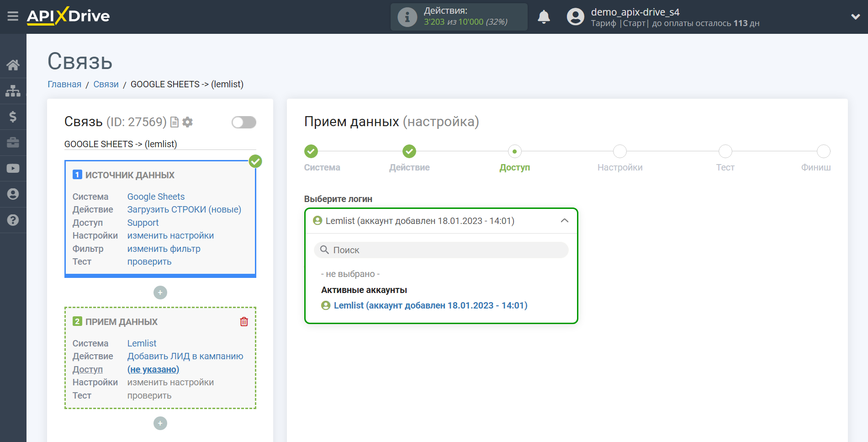Open profile icon in sidebar
The height and width of the screenshot is (442, 868).
pyautogui.click(x=13, y=194)
